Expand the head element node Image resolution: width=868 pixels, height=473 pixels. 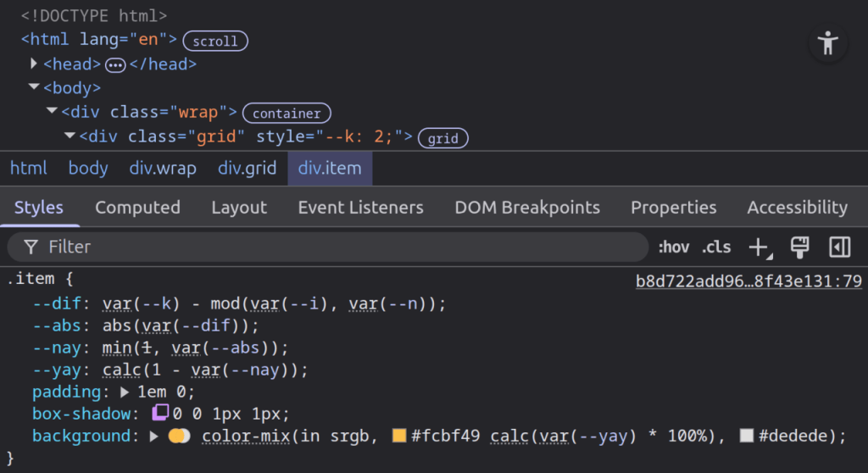coord(34,64)
